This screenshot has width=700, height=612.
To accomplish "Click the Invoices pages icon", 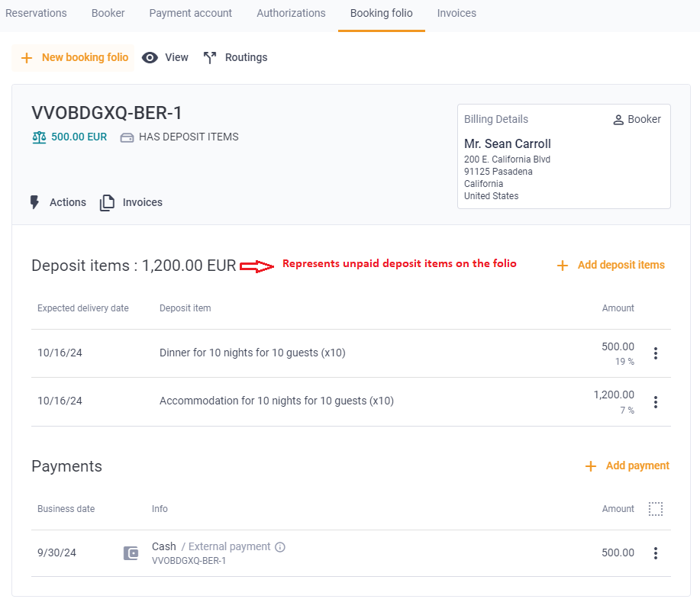I will 107,201.
